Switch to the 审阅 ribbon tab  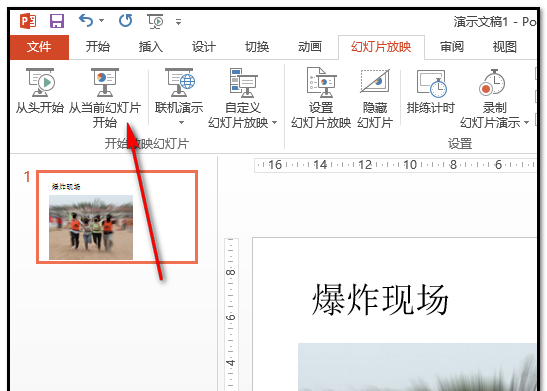coord(452,47)
